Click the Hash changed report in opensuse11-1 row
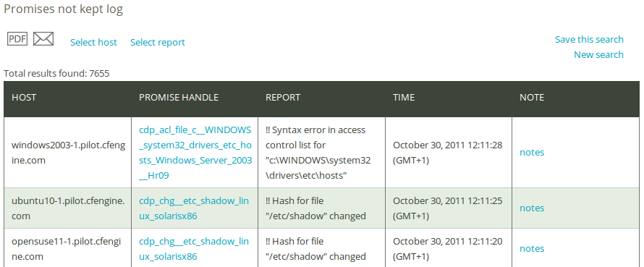644x267 pixels. [315, 248]
